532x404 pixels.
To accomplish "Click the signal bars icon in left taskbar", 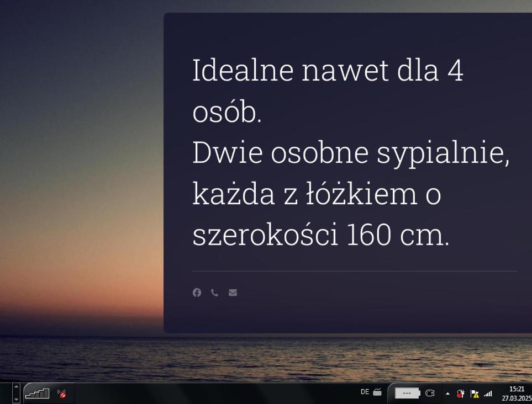I will (37, 394).
